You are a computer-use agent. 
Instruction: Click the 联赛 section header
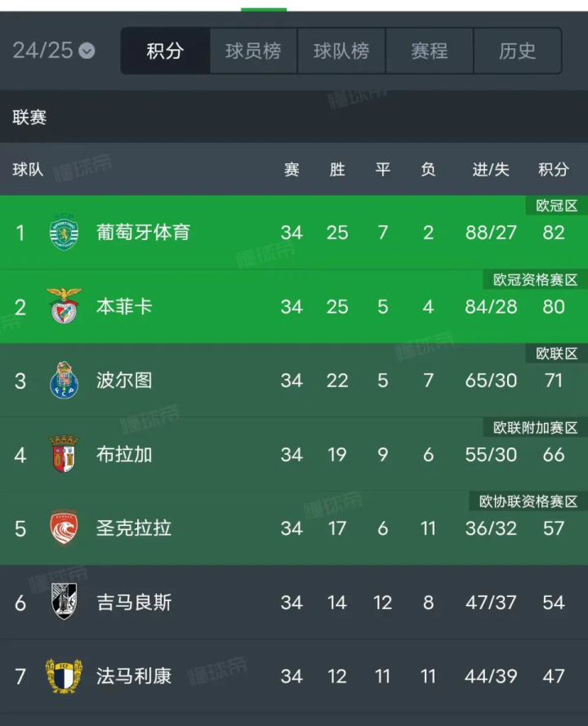coord(29,118)
